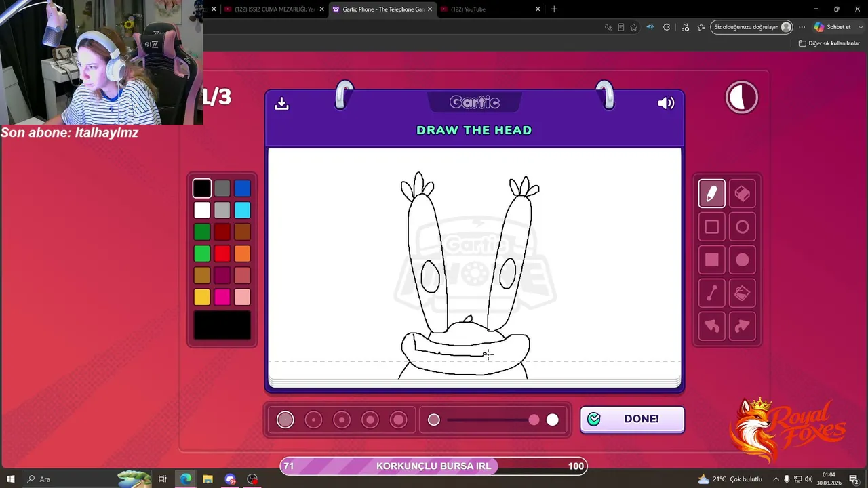
Task: Pick the filled rectangle tool
Action: pos(711,260)
